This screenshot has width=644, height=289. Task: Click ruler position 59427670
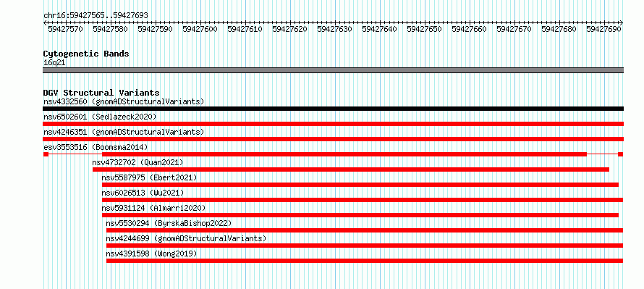click(514, 29)
